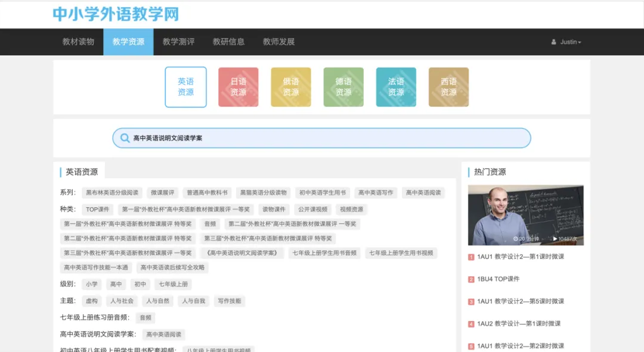644x352 pixels.
Task: Open 1AU1 教学设计2—第5课时微课
Action: click(x=521, y=301)
